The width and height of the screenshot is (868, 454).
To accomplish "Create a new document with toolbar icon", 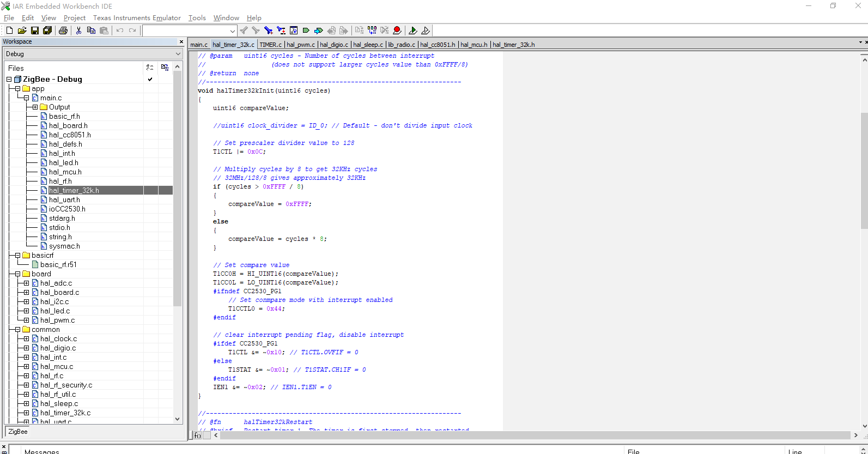I will click(9, 31).
